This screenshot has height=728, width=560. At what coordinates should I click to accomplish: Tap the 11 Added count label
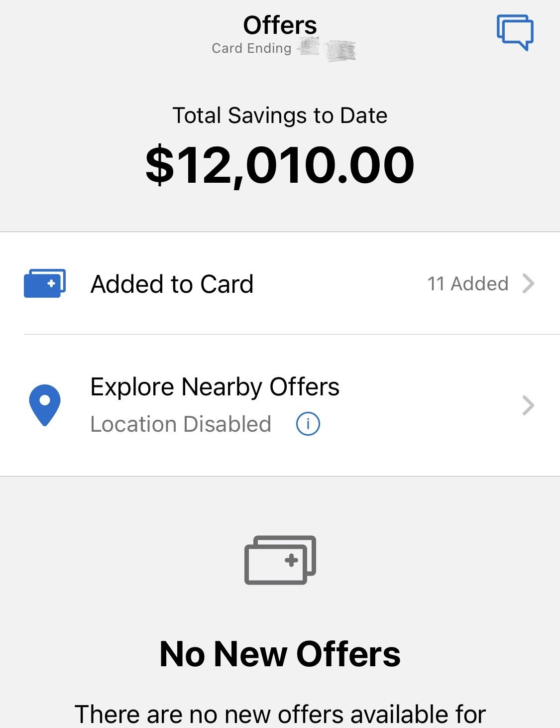pos(468,283)
